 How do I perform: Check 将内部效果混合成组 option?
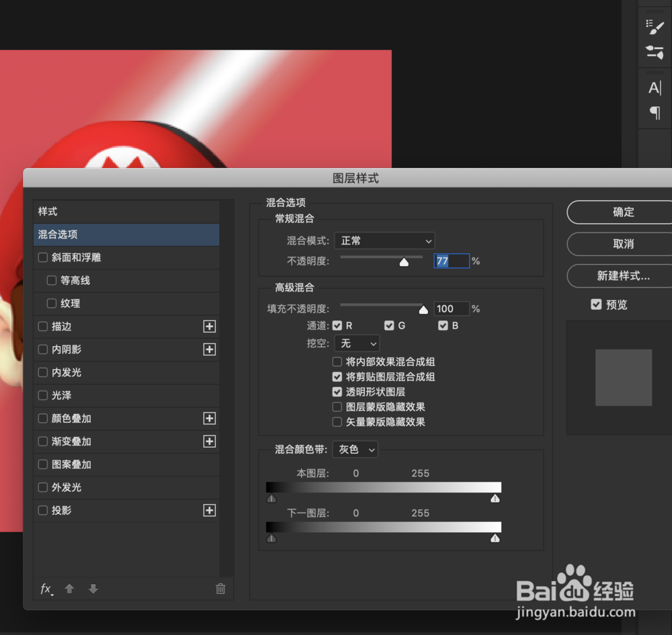click(337, 362)
